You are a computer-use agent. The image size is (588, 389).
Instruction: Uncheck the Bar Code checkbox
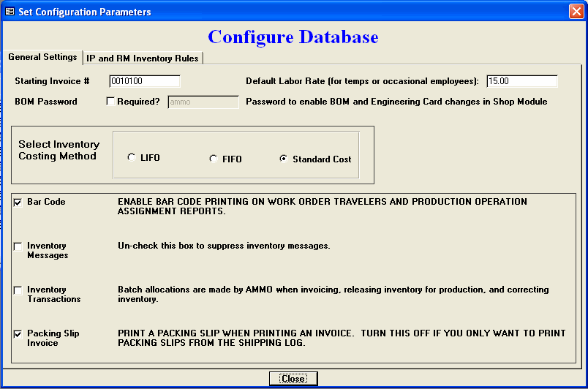pyautogui.click(x=18, y=203)
